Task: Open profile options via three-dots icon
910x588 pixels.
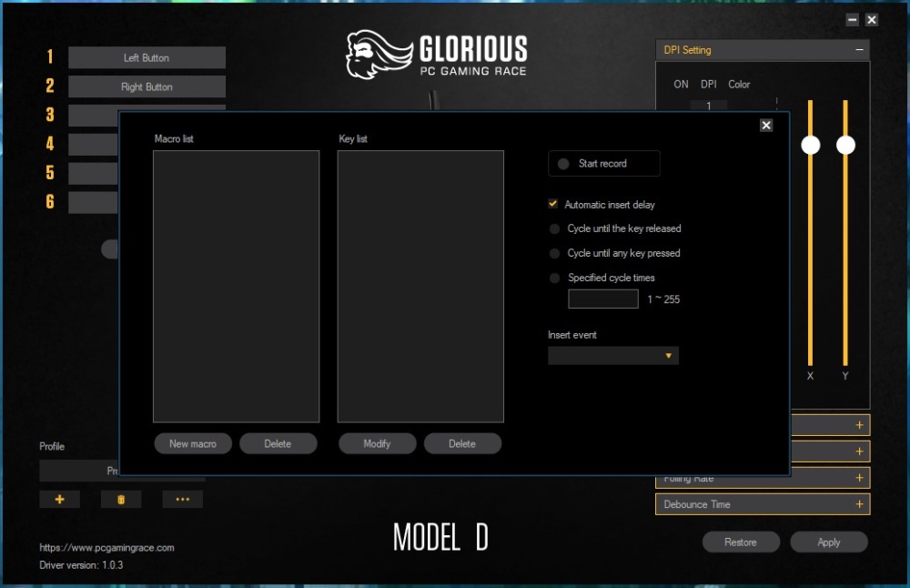Action: (x=182, y=499)
